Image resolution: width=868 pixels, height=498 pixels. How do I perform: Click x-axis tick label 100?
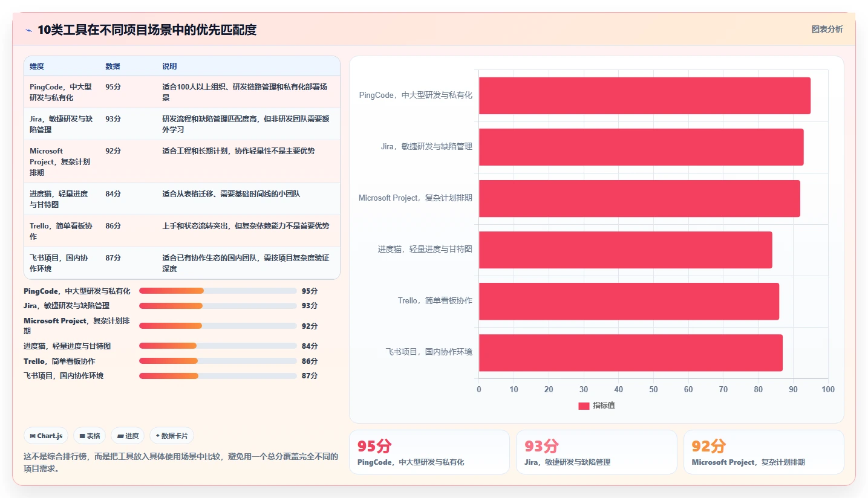pyautogui.click(x=828, y=390)
